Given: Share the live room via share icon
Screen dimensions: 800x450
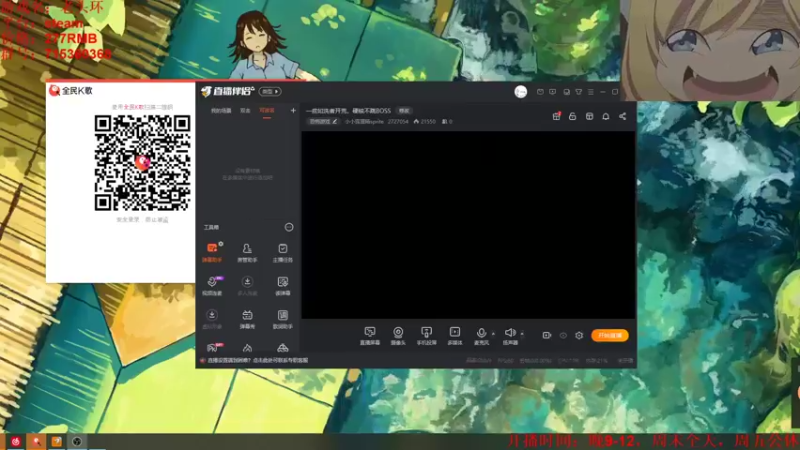Looking at the screenshot, I should point(622,116).
